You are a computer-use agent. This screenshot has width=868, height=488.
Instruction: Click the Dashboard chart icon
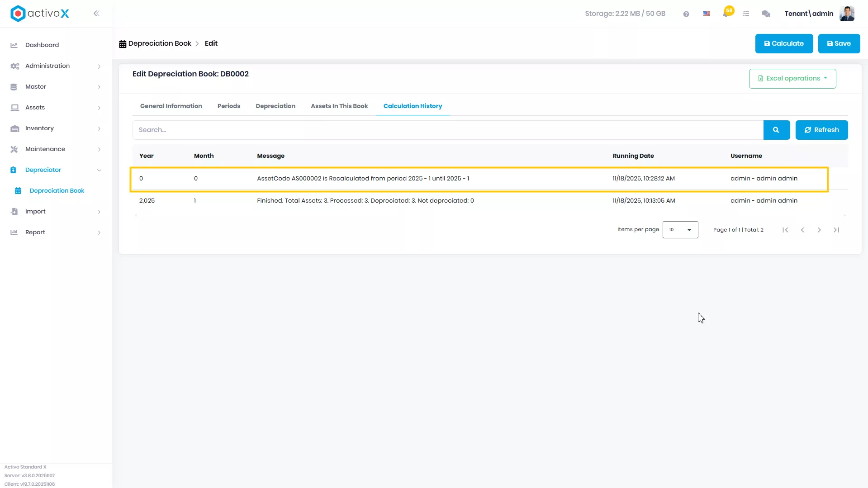pyautogui.click(x=14, y=45)
